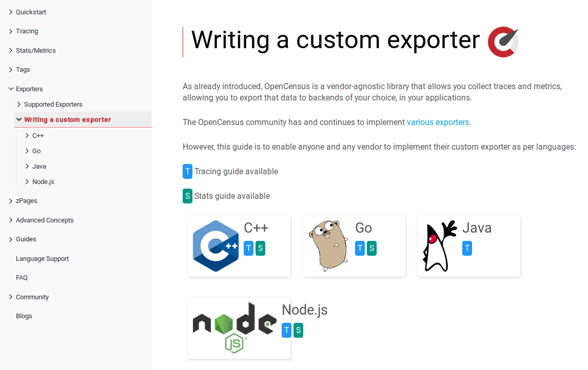Expand the zPages section chevron

click(x=10, y=201)
